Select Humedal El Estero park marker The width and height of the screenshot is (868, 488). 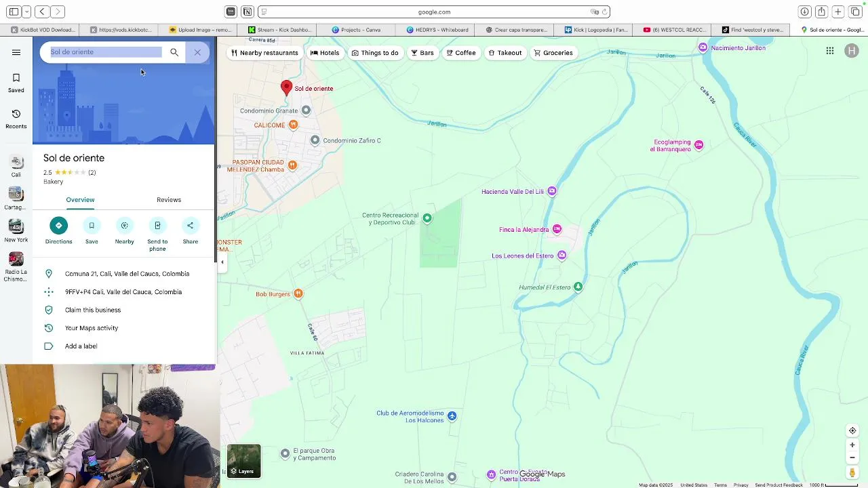(578, 287)
